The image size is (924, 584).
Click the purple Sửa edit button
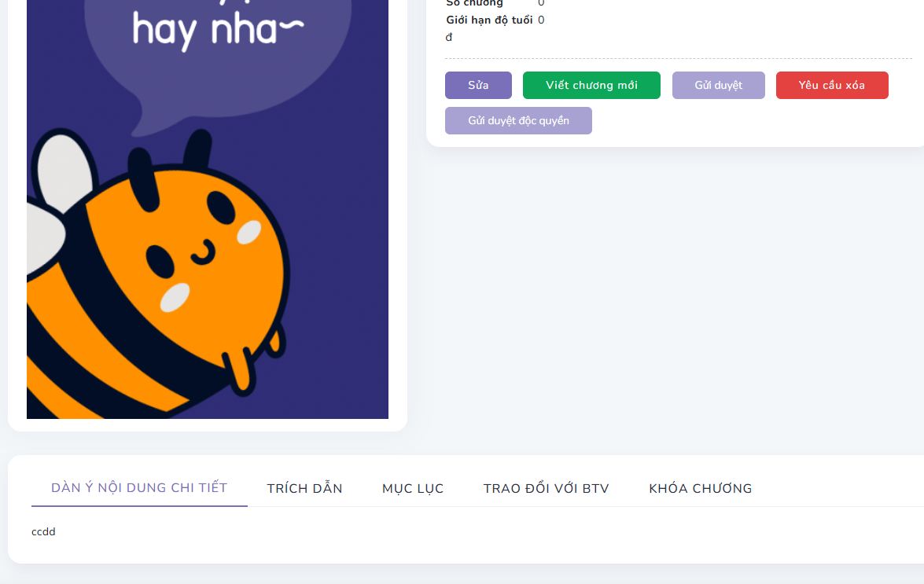pyautogui.click(x=478, y=86)
